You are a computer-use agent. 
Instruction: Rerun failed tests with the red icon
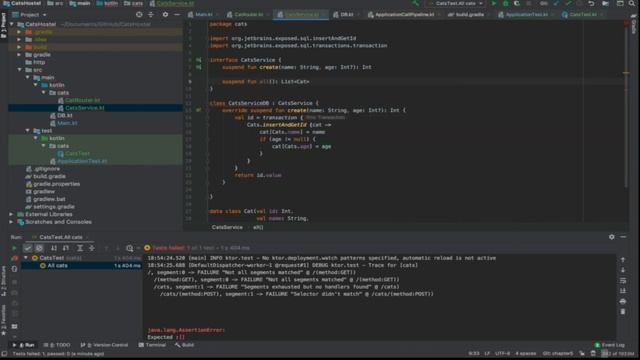[x=14, y=258]
